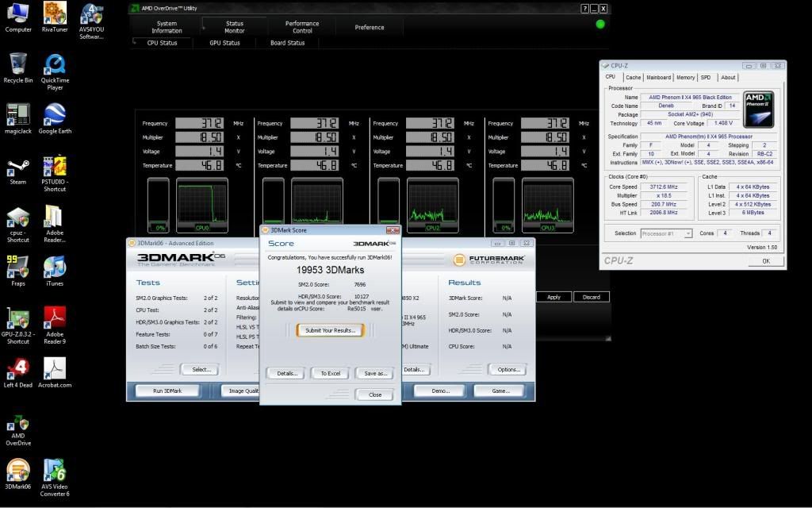Open the Steam desktop icon
Screen dimensions: 812x508
18,170
